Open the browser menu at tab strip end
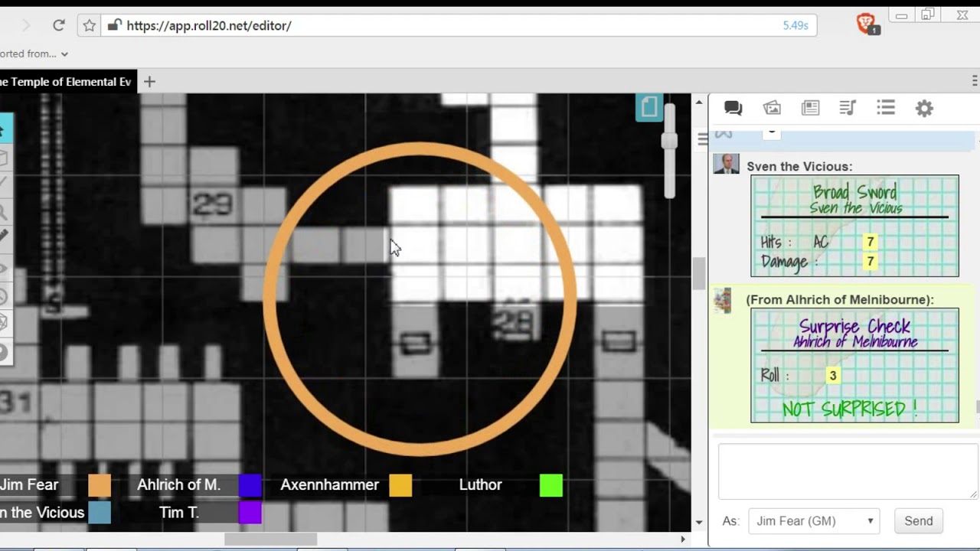This screenshot has height=551, width=980. tap(975, 81)
